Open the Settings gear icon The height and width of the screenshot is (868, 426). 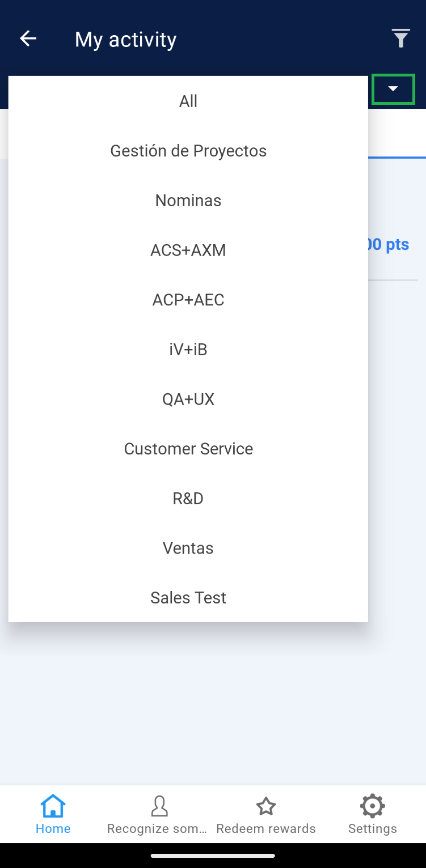click(372, 806)
